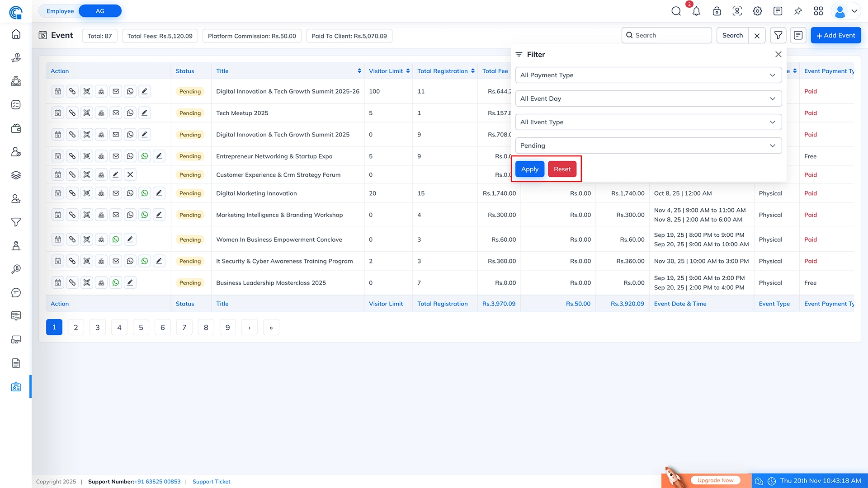
Task: Open the All Payment Type dropdown
Action: point(648,75)
